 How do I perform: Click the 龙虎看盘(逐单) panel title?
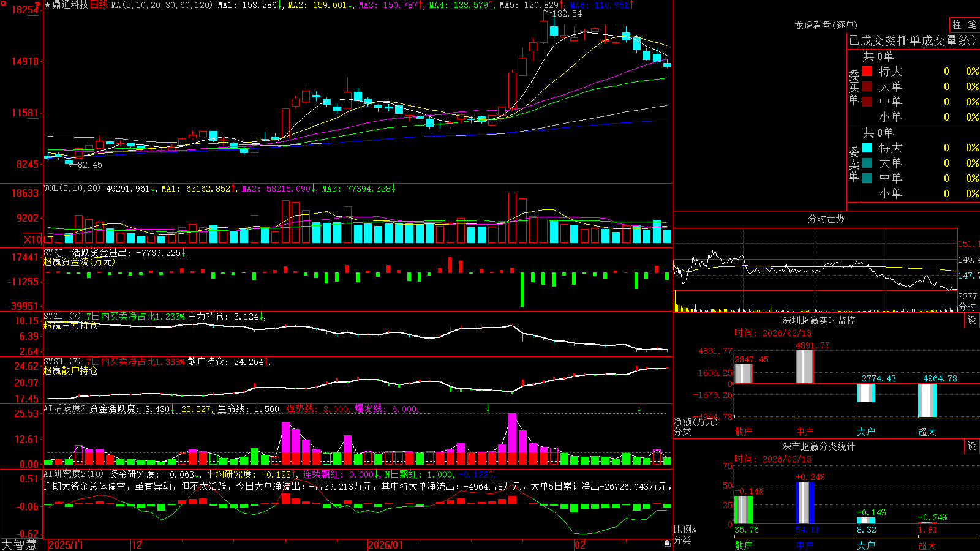(x=826, y=25)
